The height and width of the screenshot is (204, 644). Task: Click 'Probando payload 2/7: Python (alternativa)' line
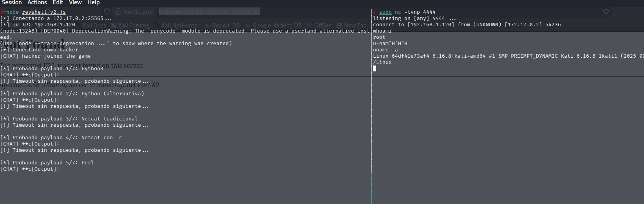pos(72,94)
